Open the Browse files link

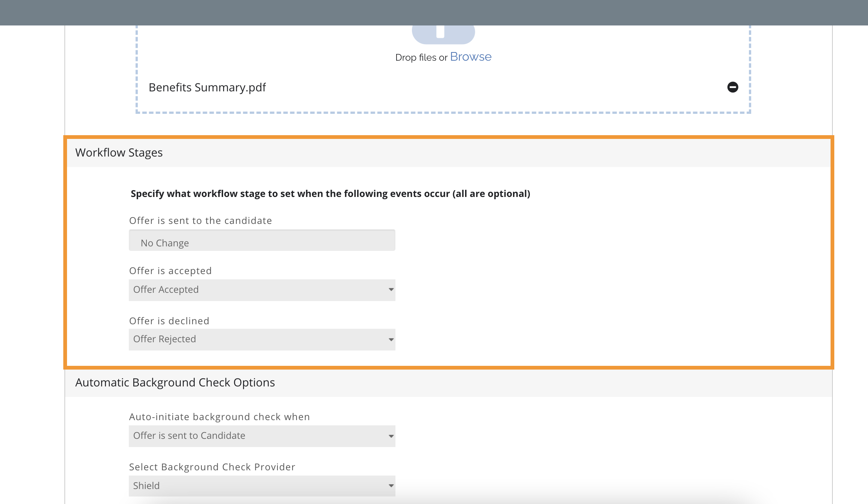coord(471,57)
